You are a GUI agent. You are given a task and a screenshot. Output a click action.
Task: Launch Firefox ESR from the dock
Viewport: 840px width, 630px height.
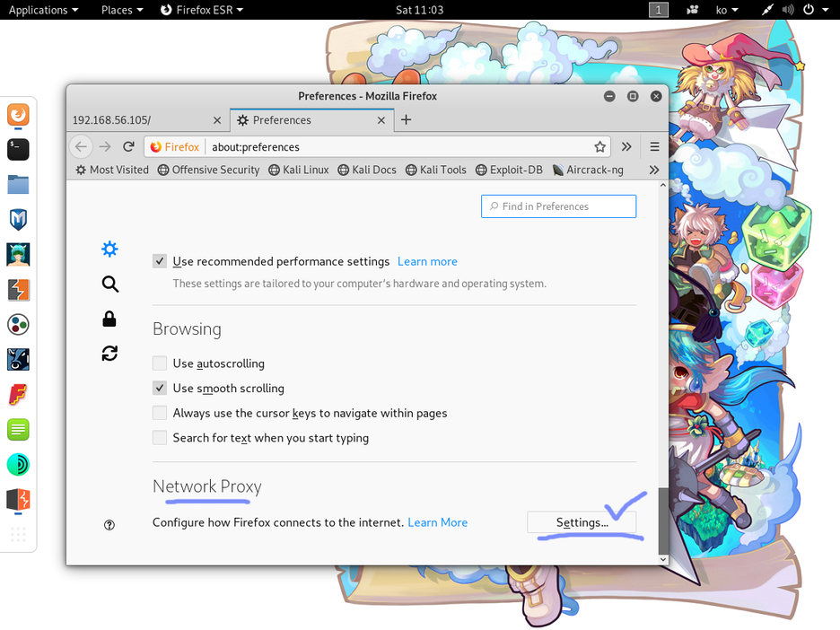click(x=18, y=115)
